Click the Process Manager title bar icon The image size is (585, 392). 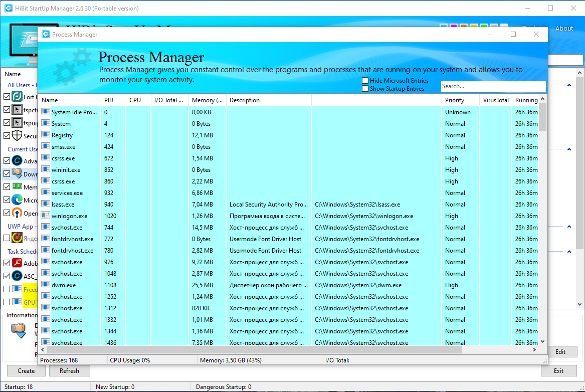coord(46,34)
